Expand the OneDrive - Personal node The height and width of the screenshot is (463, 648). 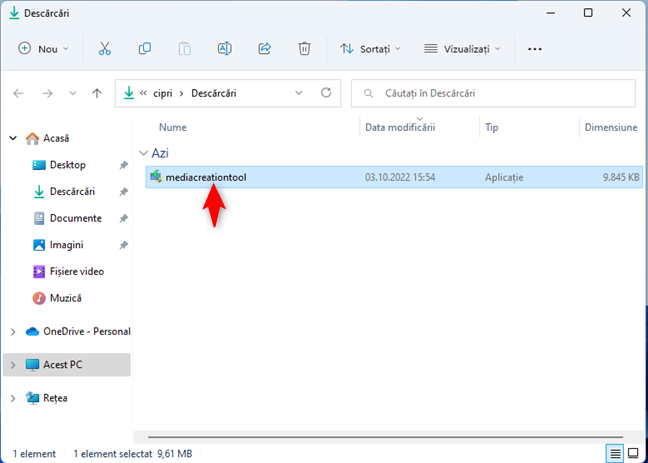13,332
